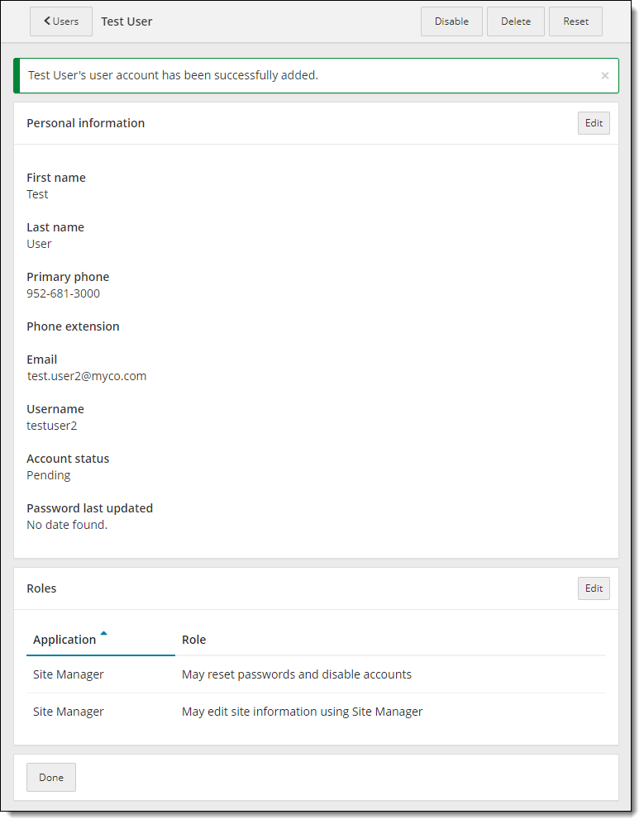Delete the Test User account
The height and width of the screenshot is (824, 644).
tap(515, 21)
